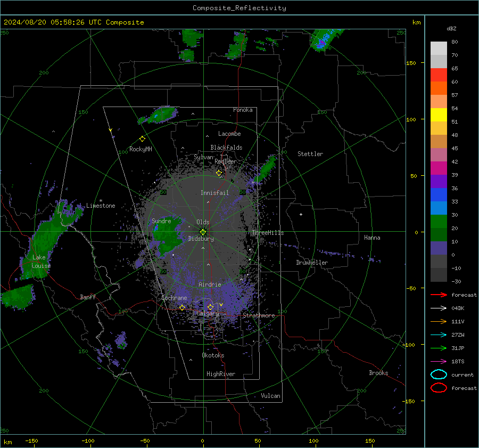This screenshot has width=479, height=448.
Task: Click the yellow marker at radar center
Action: tap(203, 232)
